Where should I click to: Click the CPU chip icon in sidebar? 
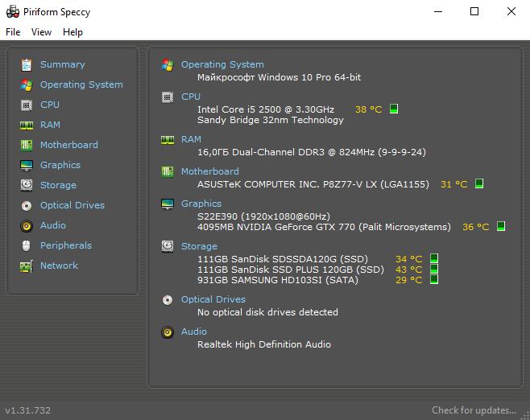point(27,105)
